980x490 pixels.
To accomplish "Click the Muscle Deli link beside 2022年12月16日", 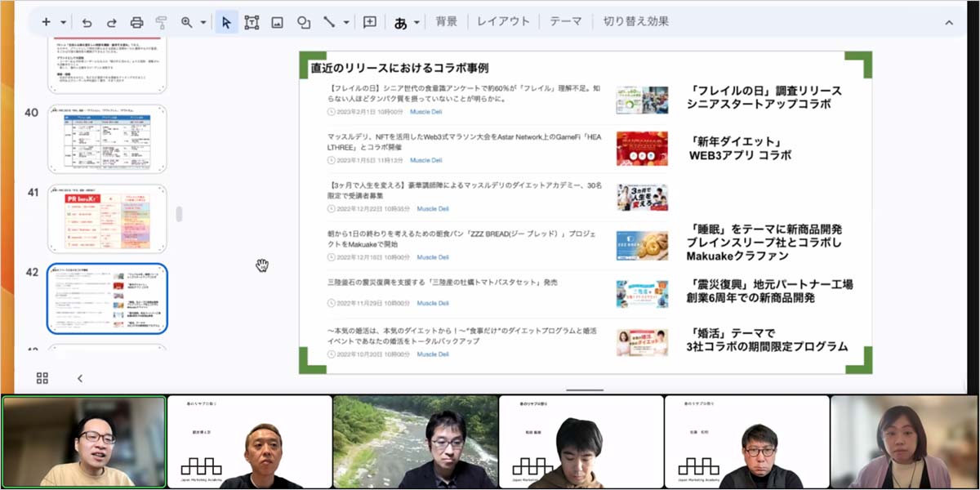I will point(433,257).
